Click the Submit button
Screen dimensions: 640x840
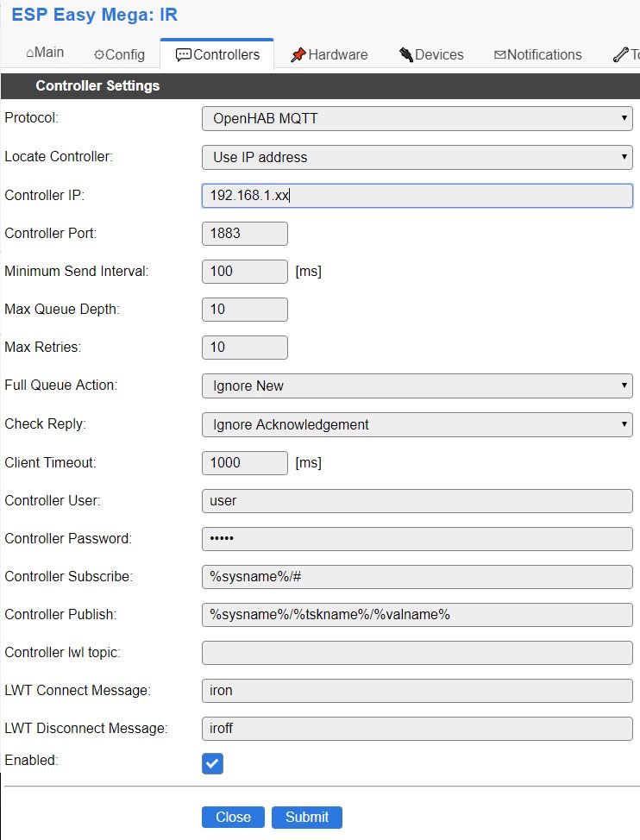(307, 817)
